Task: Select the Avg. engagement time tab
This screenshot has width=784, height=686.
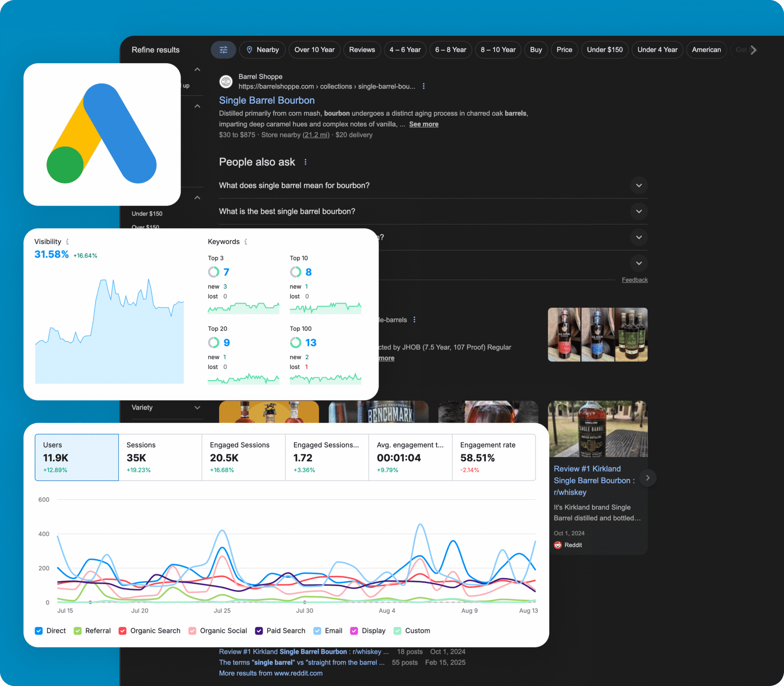Action: tap(410, 457)
